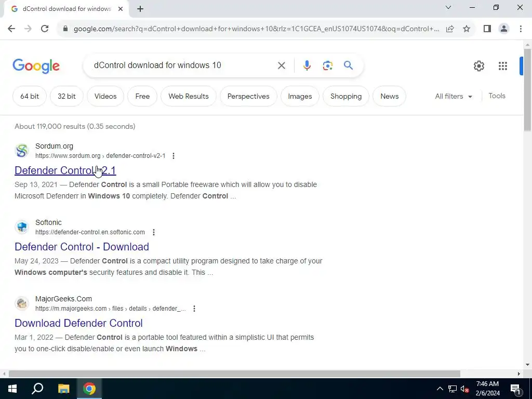This screenshot has width=532, height=399.
Task: Click the m.majorgeeks.com URL breadcrumb
Action: pos(111,309)
